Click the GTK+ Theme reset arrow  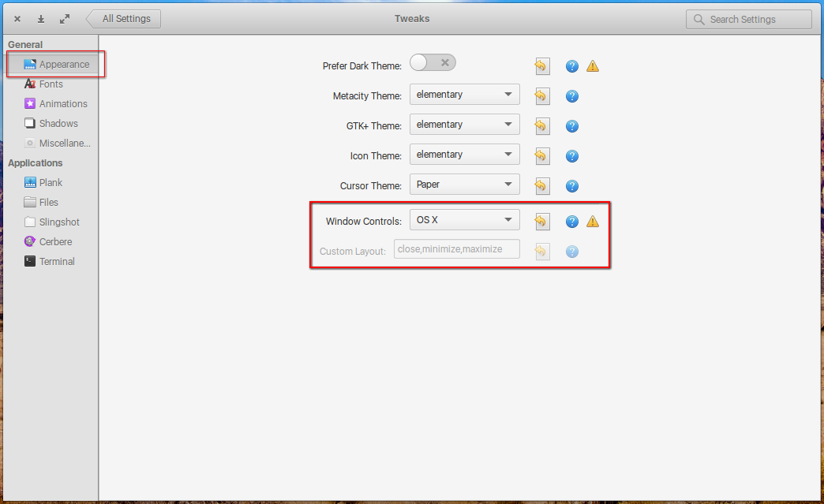click(541, 126)
